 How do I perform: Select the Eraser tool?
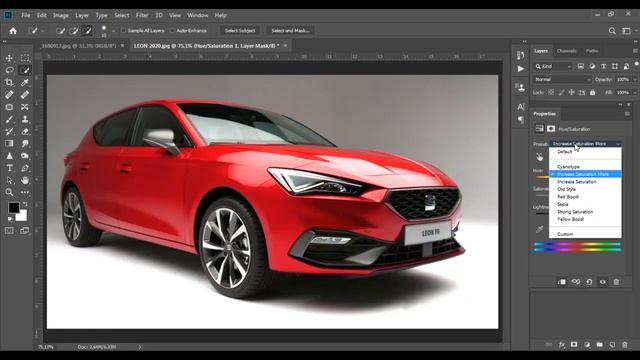point(25,131)
